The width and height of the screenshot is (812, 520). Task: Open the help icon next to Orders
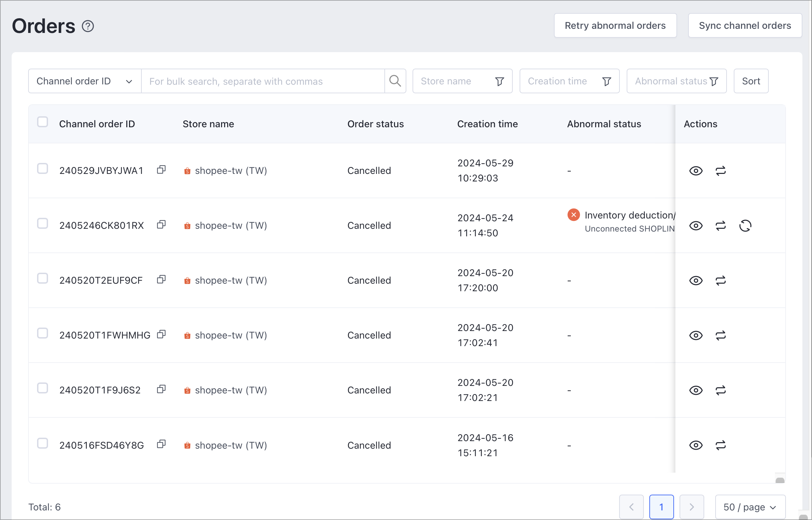pyautogui.click(x=88, y=26)
